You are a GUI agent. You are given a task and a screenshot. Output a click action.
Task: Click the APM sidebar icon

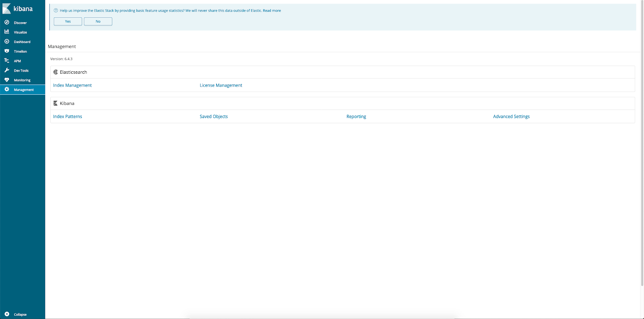[x=7, y=61]
